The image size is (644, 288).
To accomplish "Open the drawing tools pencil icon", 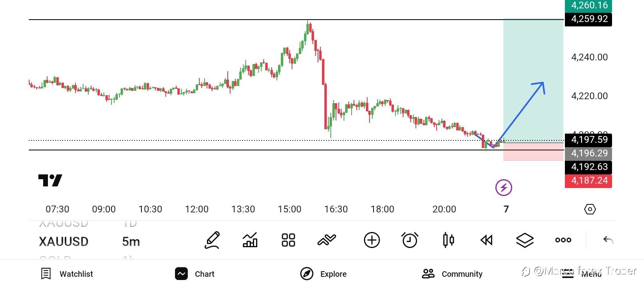I will click(212, 240).
